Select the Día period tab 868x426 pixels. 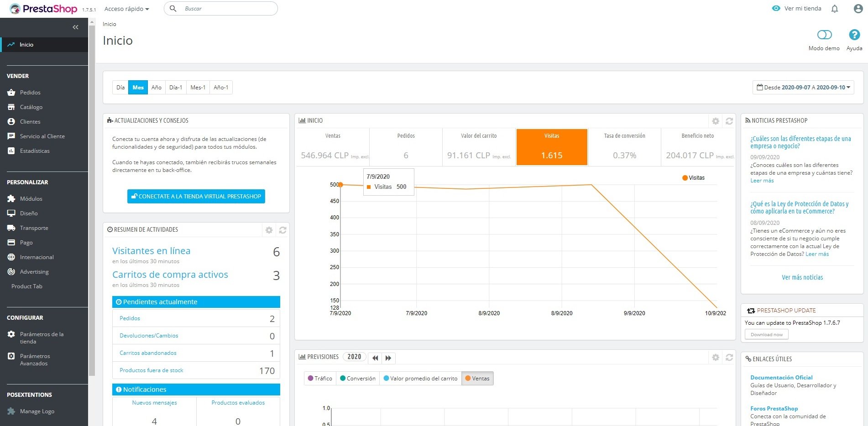pos(120,88)
